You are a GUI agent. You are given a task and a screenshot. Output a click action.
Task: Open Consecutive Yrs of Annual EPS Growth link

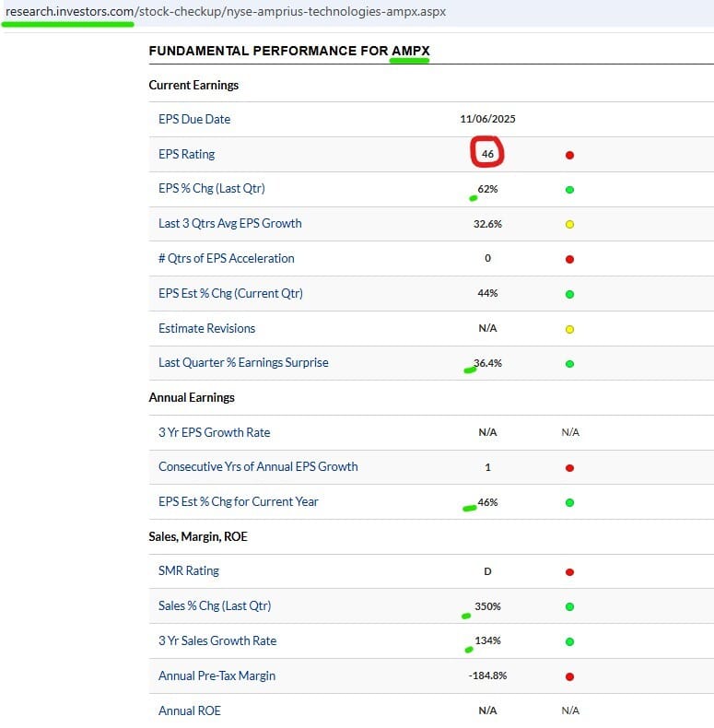pyautogui.click(x=258, y=466)
